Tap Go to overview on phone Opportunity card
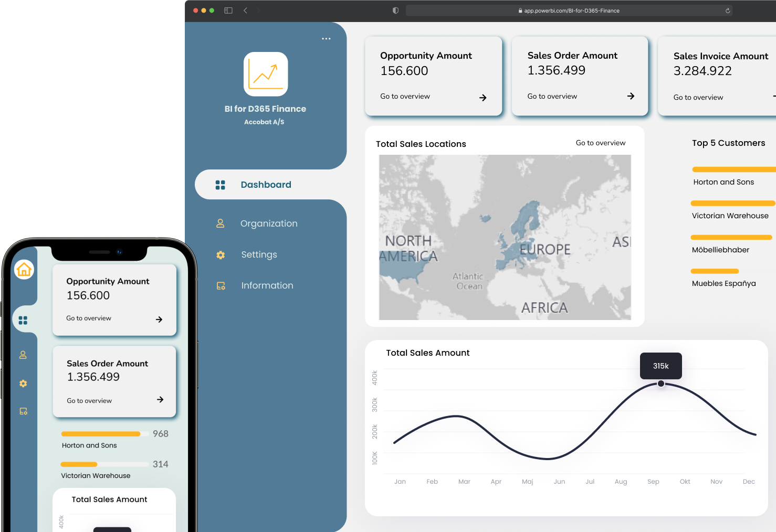This screenshot has width=776, height=532. coord(89,318)
